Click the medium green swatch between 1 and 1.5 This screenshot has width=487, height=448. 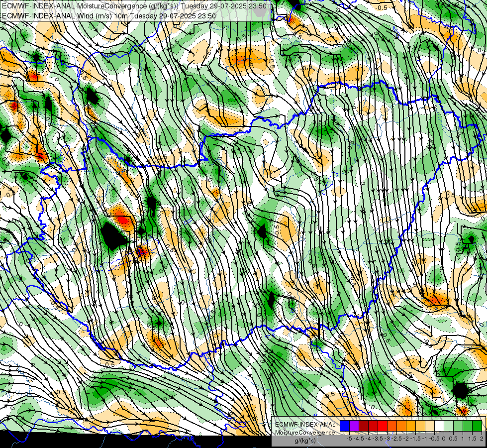(x=468, y=426)
